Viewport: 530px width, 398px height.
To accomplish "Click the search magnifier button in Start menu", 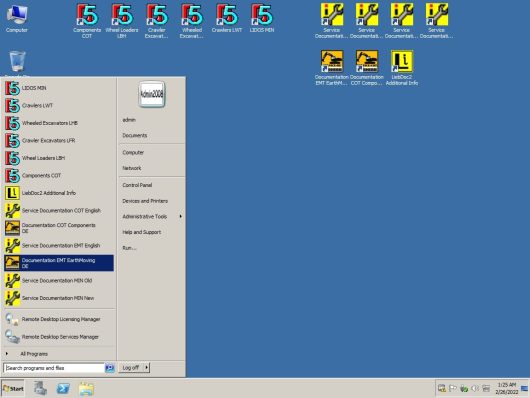I will (110, 368).
